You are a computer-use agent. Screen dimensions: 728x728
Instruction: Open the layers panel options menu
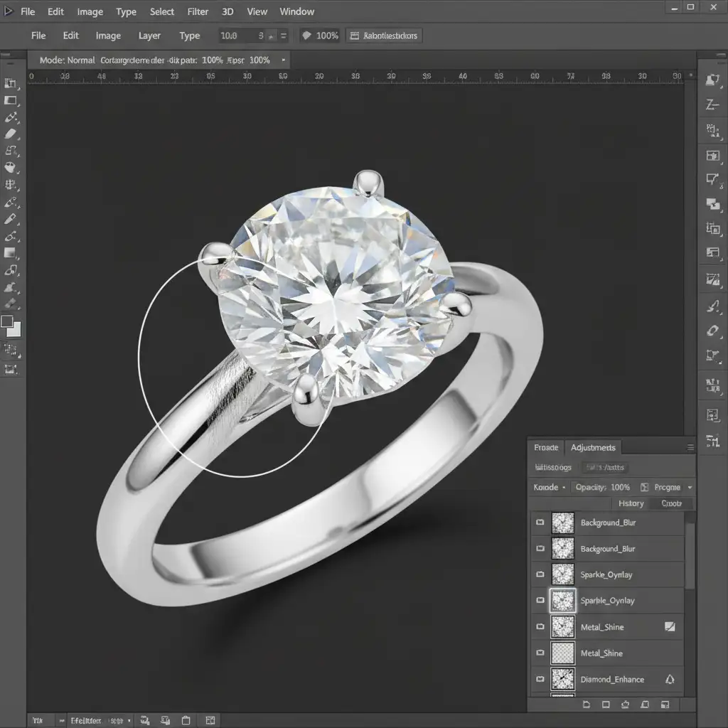tap(690, 448)
